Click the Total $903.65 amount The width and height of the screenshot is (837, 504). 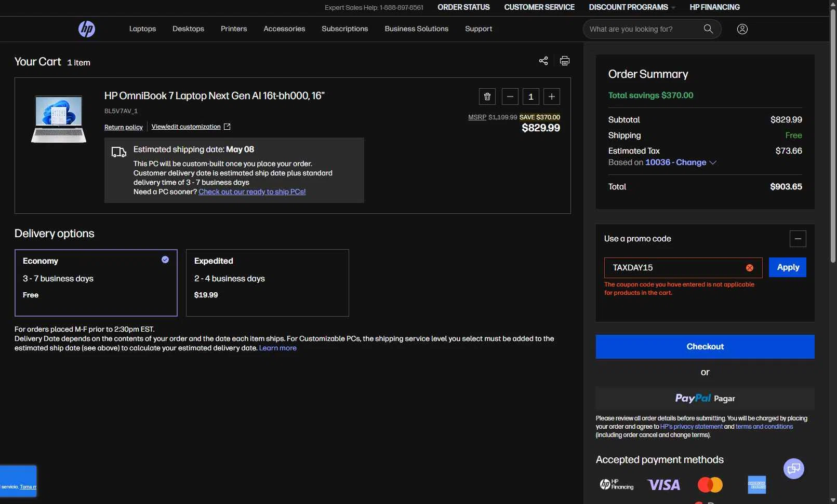(x=786, y=187)
